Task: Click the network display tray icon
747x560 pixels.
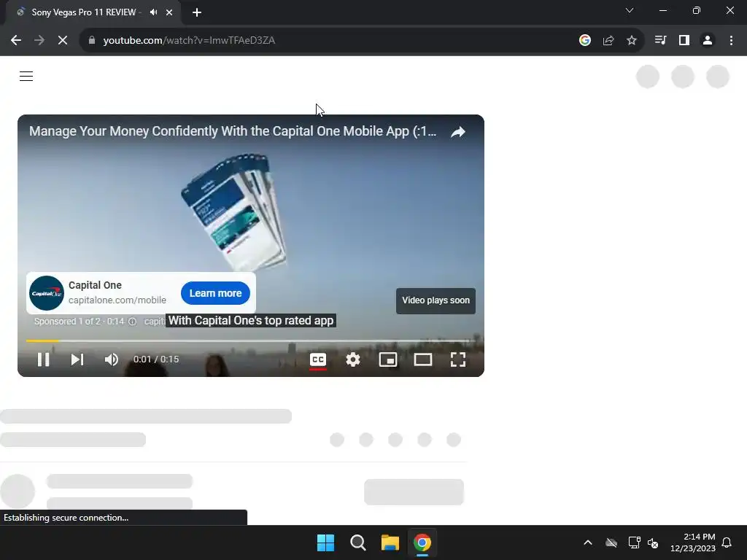Action: [634, 542]
